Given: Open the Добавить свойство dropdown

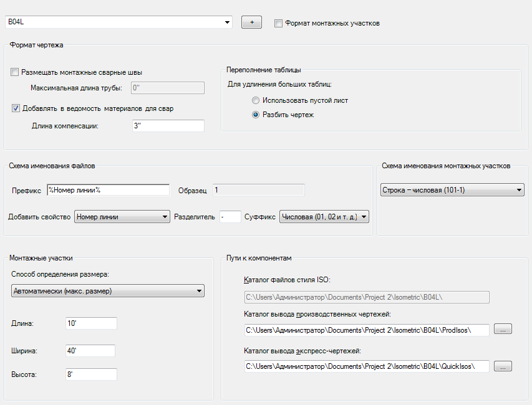Looking at the screenshot, I should pos(122,217).
